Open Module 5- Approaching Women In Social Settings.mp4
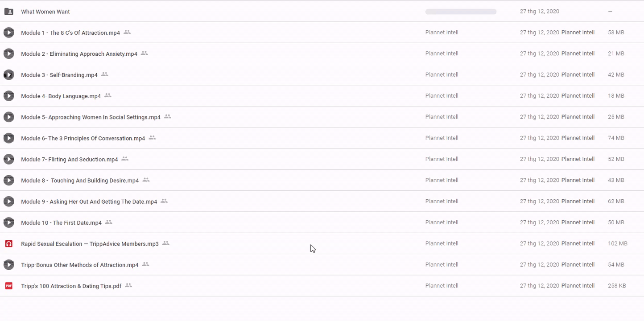 [91, 117]
